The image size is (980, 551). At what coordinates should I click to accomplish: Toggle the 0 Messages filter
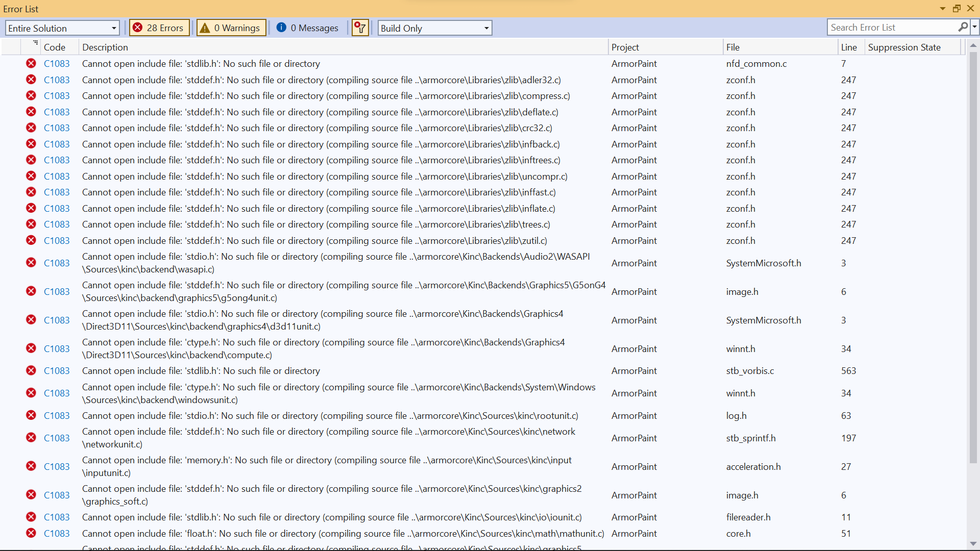point(308,28)
